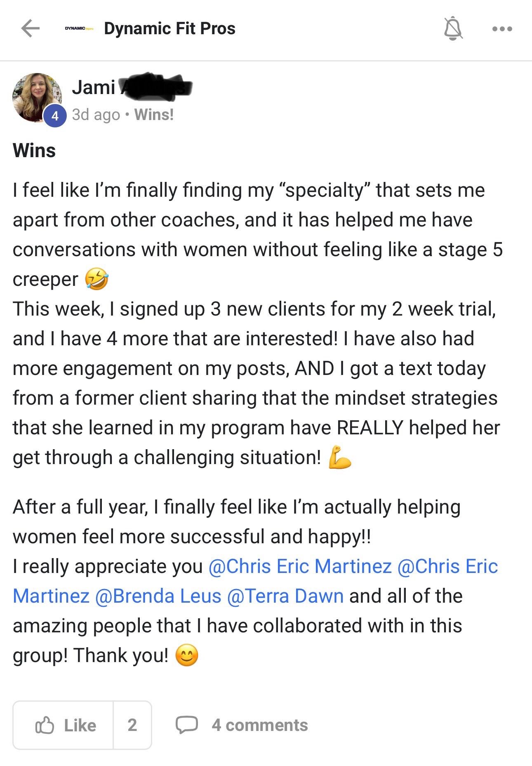Click the 3d ago timestamp

pos(96,115)
